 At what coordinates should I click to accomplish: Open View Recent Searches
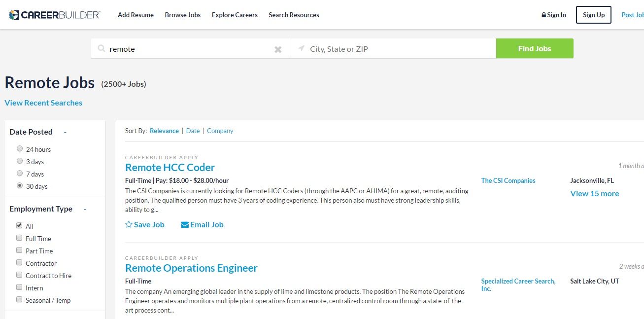click(x=43, y=103)
